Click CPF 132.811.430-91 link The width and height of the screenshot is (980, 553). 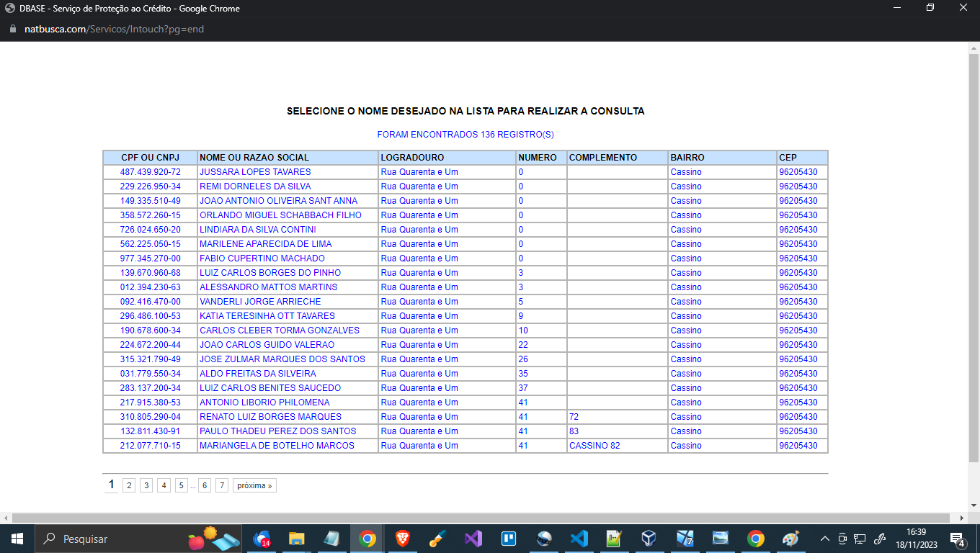click(151, 431)
